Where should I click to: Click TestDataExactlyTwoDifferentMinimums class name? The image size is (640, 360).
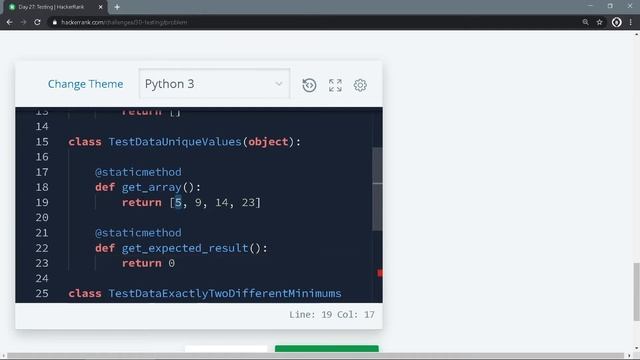click(224, 293)
